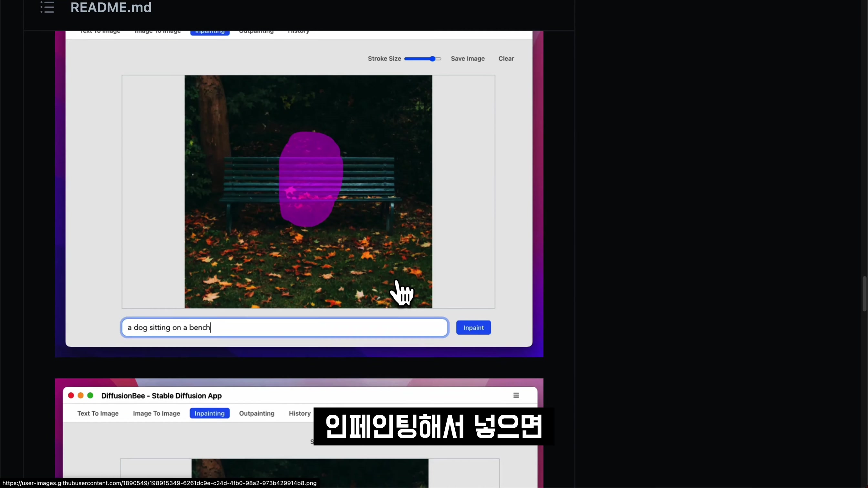Click the bench photo in the inpainting canvas
The image size is (868, 488).
(308, 192)
